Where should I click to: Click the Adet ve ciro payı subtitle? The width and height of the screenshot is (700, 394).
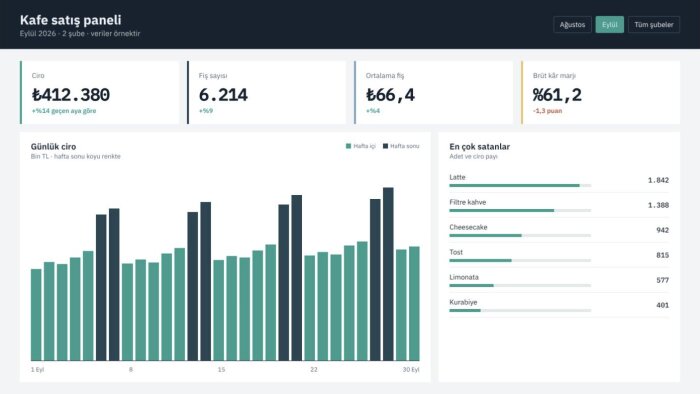pos(473,157)
